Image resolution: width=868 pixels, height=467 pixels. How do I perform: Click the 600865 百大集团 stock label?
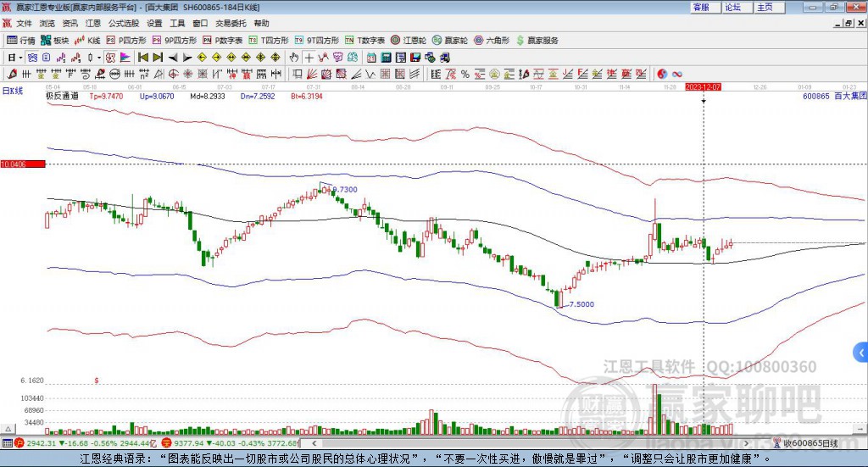pos(834,96)
